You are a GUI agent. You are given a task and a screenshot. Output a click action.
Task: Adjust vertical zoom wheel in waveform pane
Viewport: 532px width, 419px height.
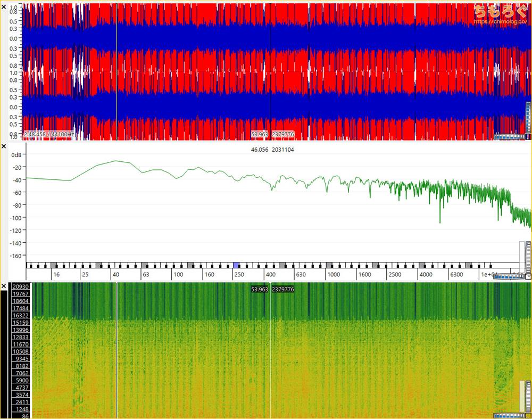528,117
